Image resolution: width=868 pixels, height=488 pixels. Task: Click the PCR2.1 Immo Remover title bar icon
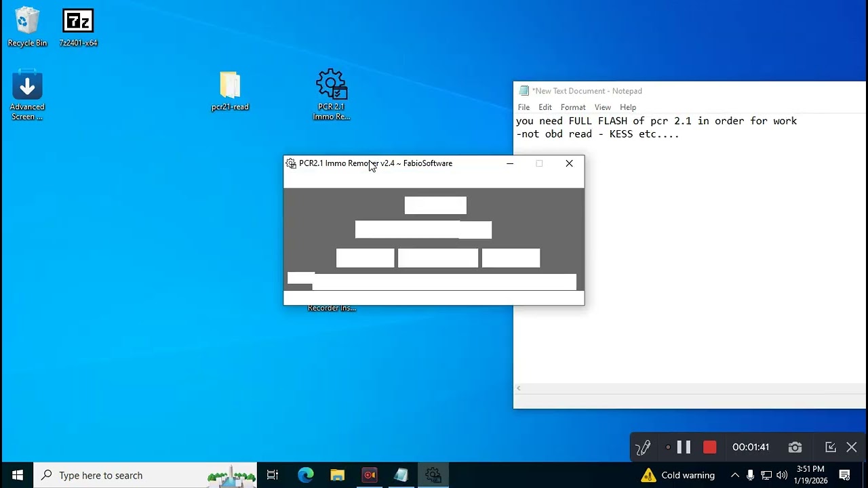(291, 163)
